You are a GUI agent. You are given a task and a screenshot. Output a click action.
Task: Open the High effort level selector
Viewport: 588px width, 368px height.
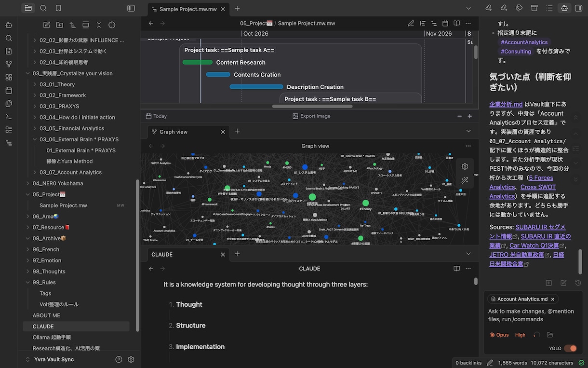tap(521, 335)
